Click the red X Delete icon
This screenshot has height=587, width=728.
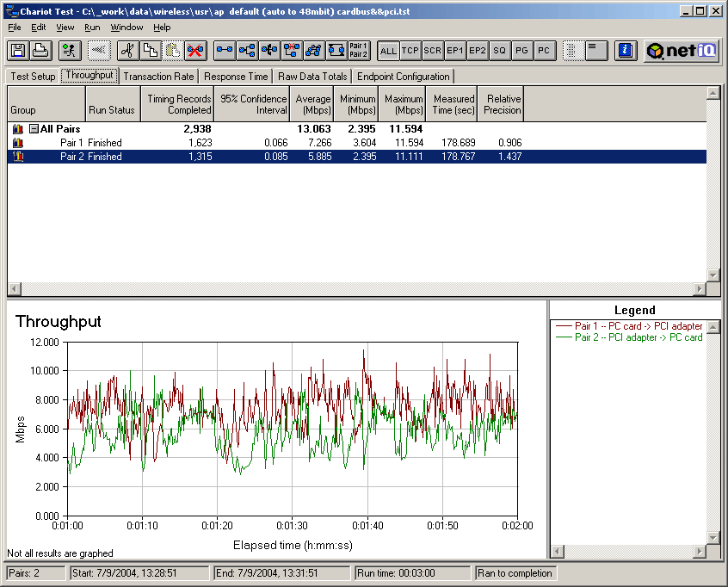point(195,51)
